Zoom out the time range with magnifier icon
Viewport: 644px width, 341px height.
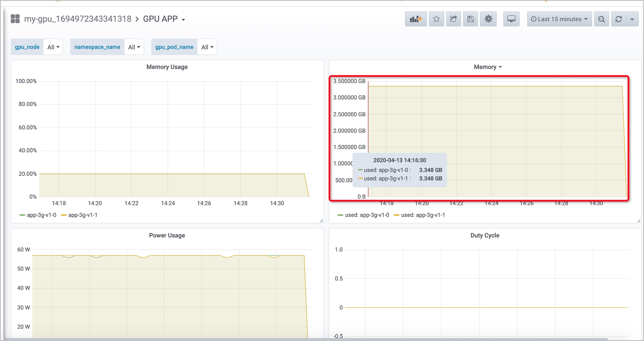tap(602, 19)
